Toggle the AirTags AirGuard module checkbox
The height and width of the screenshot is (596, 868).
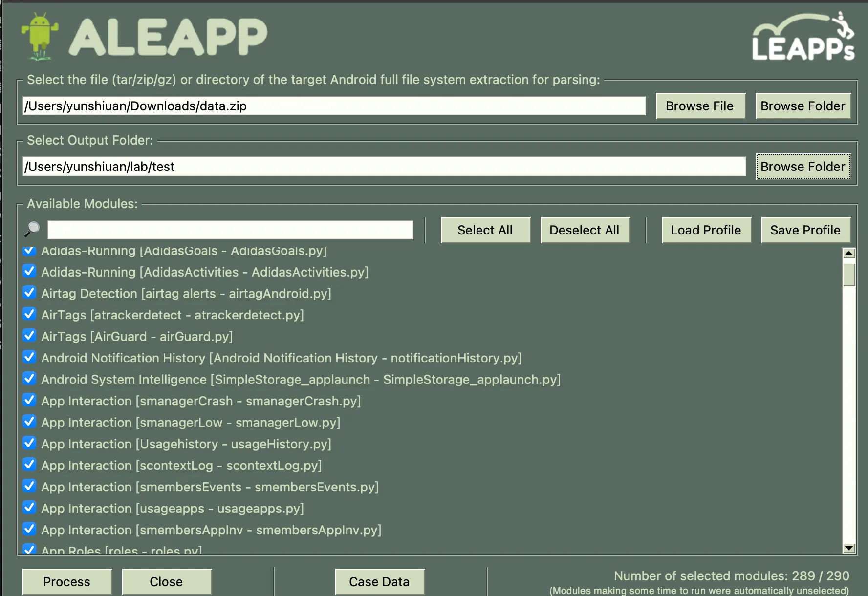[x=29, y=336]
